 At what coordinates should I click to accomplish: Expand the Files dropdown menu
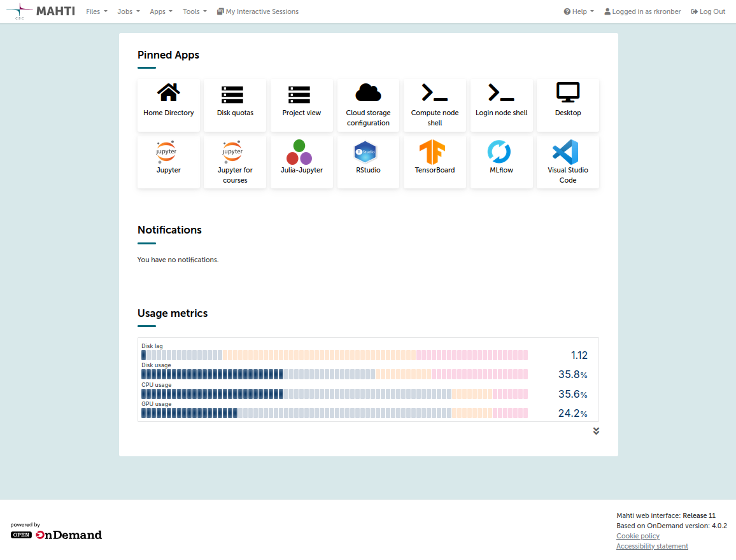(x=97, y=11)
